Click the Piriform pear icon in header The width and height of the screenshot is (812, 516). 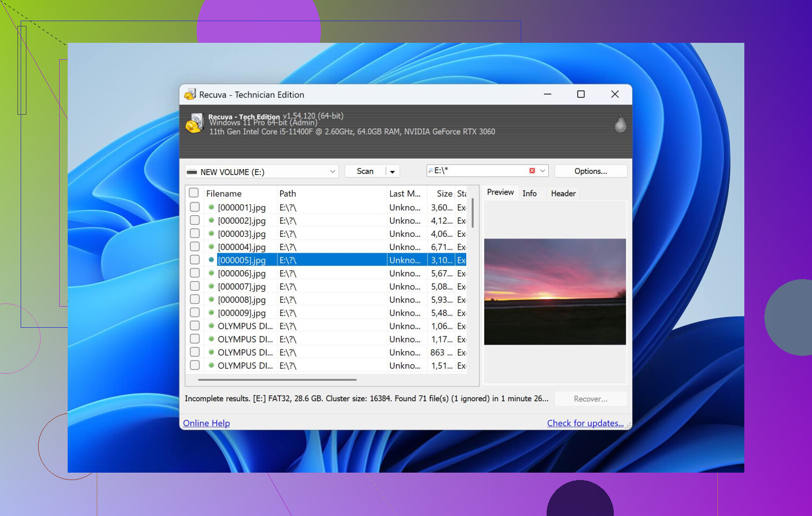click(620, 124)
